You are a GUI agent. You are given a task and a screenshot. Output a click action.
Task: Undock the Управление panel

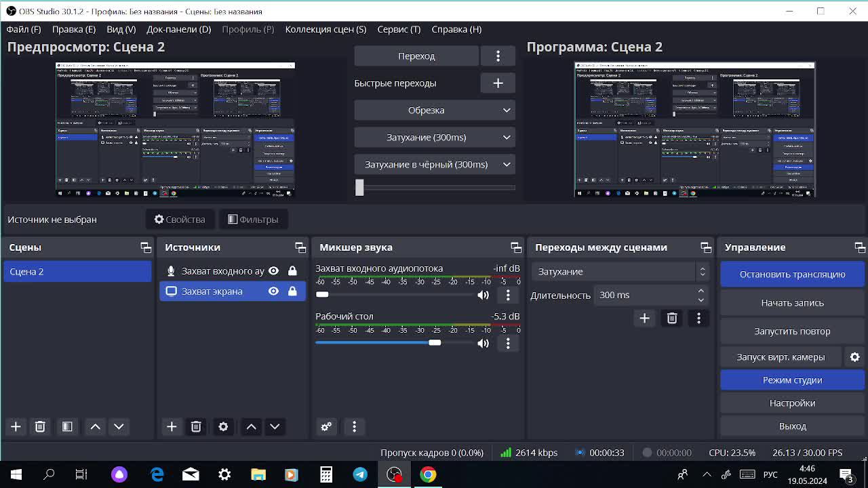(860, 247)
